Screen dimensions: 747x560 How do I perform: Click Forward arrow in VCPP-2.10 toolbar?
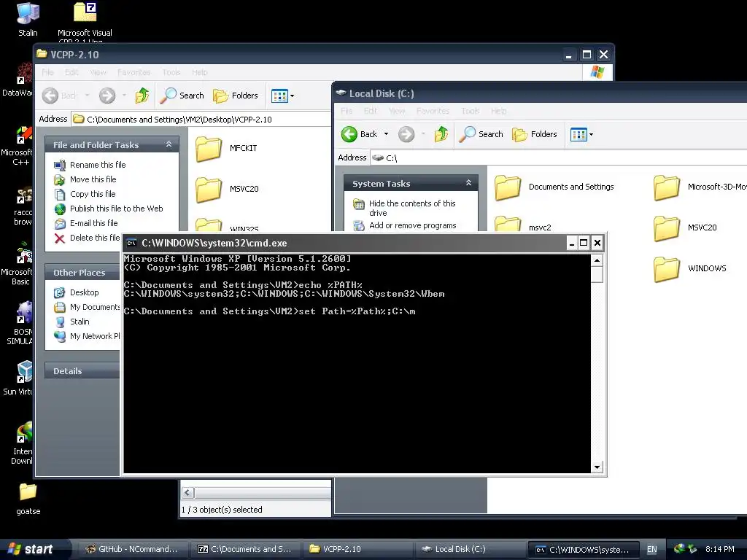(107, 96)
